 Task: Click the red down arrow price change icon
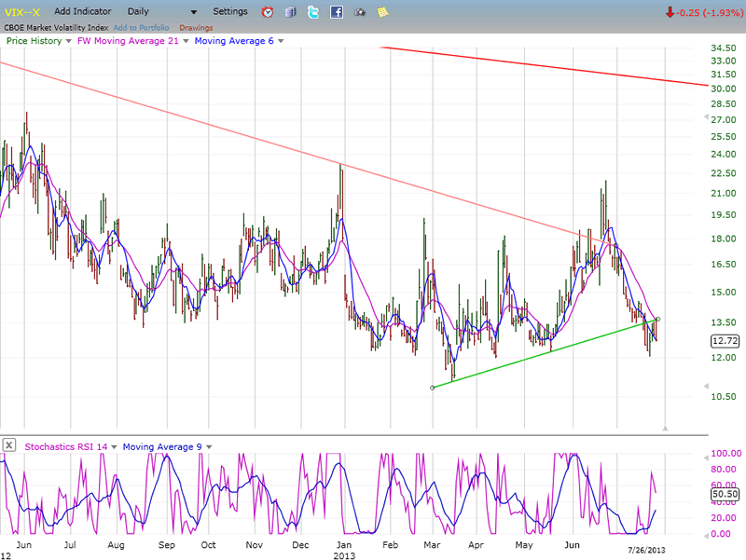tap(670, 12)
